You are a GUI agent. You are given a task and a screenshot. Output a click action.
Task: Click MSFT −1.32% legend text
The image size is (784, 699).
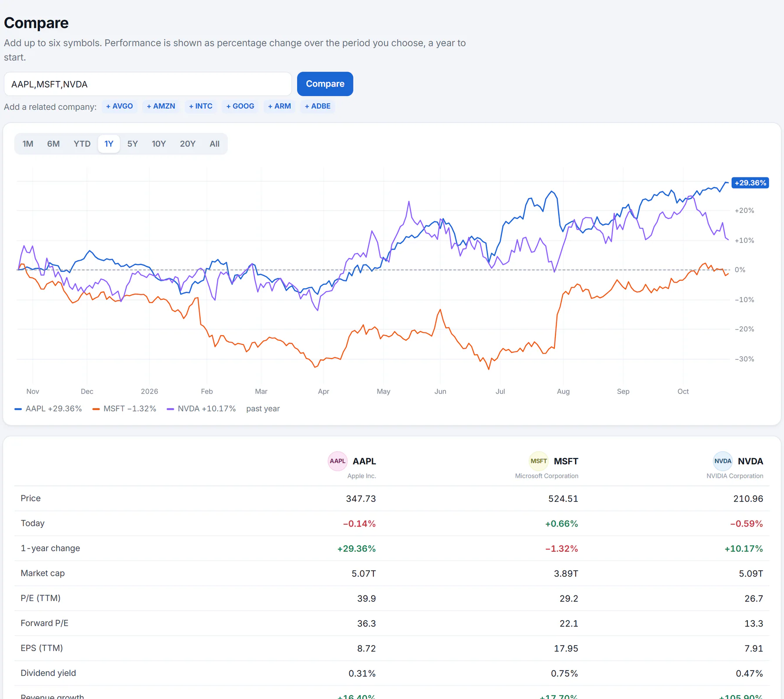[130, 409]
